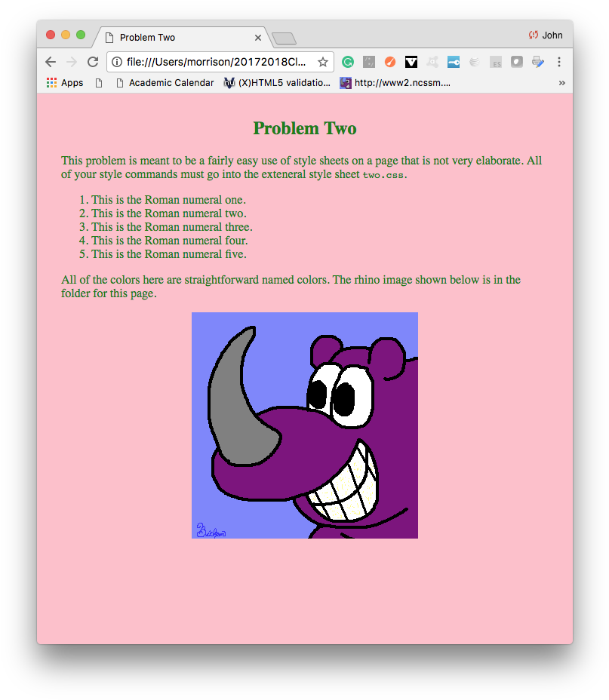Click list item 'Roman numeral two'
The image size is (609, 700).
click(169, 213)
